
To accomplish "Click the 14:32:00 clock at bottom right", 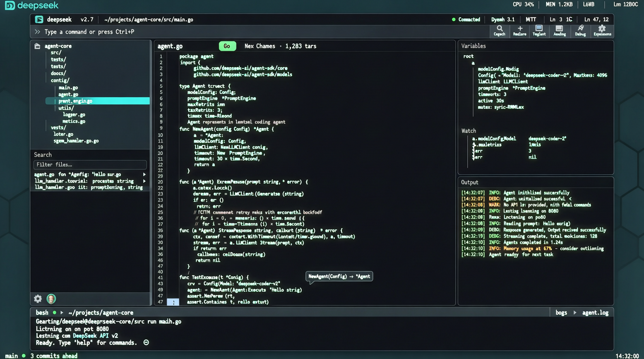I will pyautogui.click(x=627, y=356).
